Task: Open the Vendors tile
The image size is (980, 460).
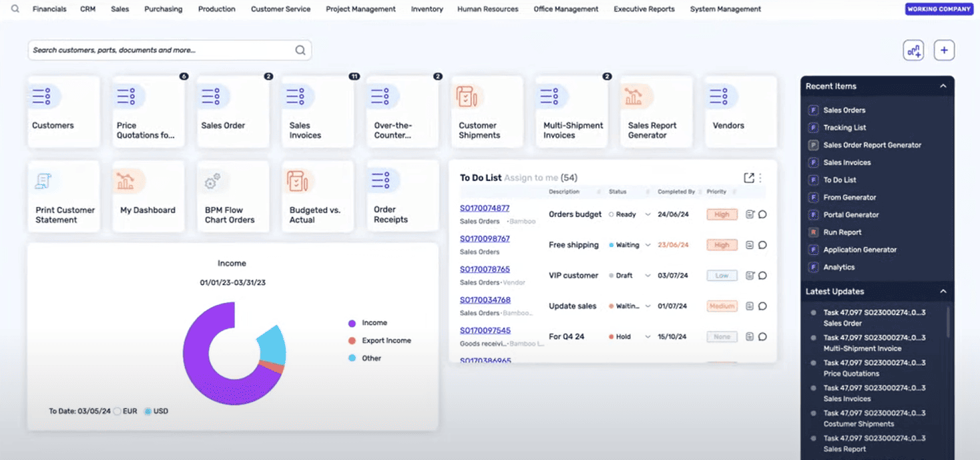Action: [x=741, y=111]
